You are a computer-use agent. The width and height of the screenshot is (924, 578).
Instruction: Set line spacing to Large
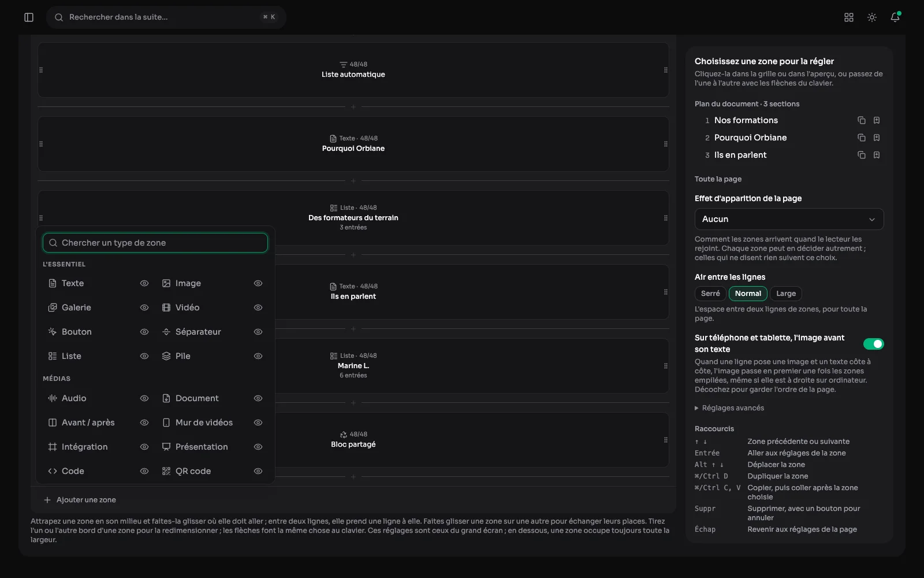[786, 294]
